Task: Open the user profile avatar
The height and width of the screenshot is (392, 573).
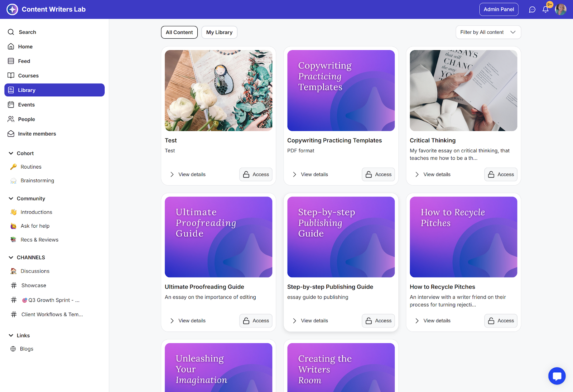Action: tap(560, 9)
